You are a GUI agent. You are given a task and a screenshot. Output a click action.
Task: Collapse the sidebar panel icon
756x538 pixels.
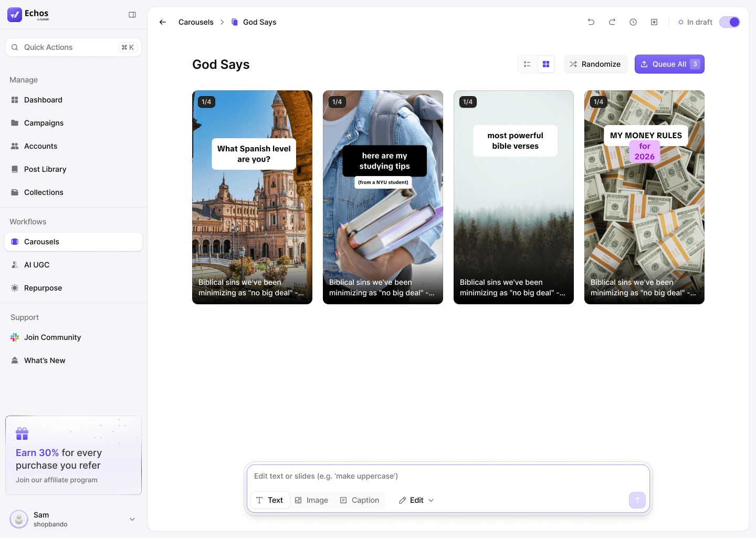(132, 15)
